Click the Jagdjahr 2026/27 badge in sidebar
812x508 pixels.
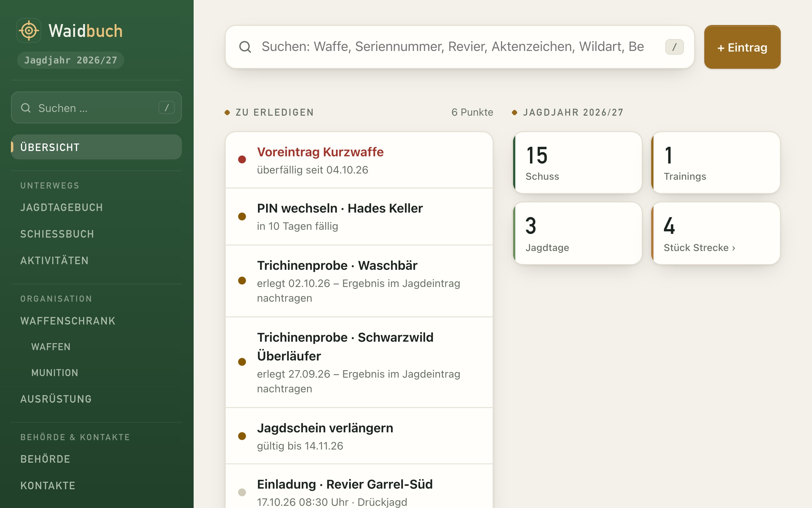[71, 60]
